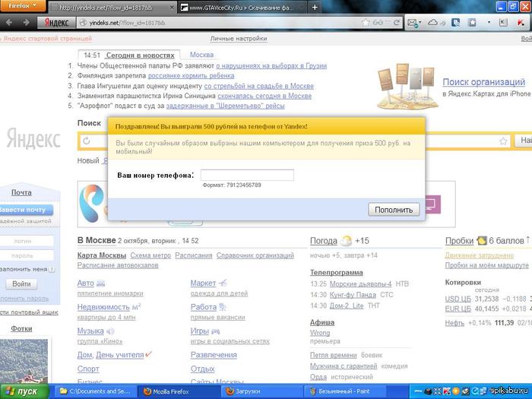
Task: Open the Маркет service link
Action: 203,283
